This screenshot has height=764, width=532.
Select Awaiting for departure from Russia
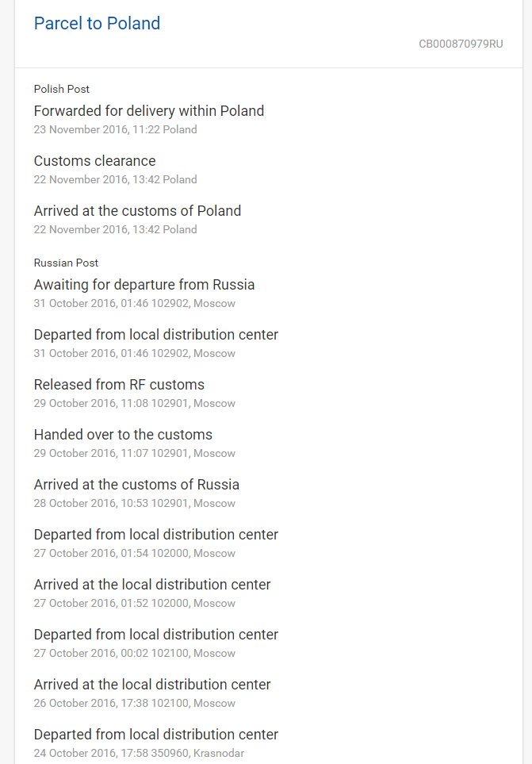144,285
